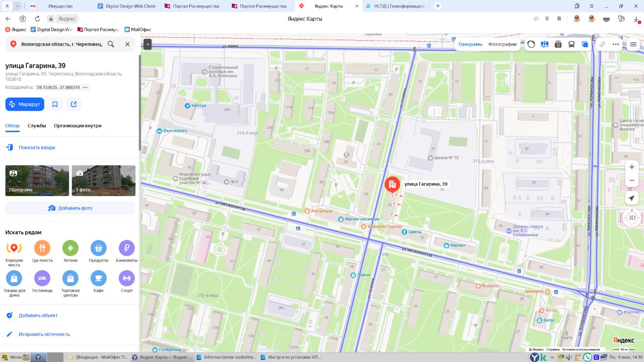
Task: Search nearby Торговые центры
Action: (70, 284)
